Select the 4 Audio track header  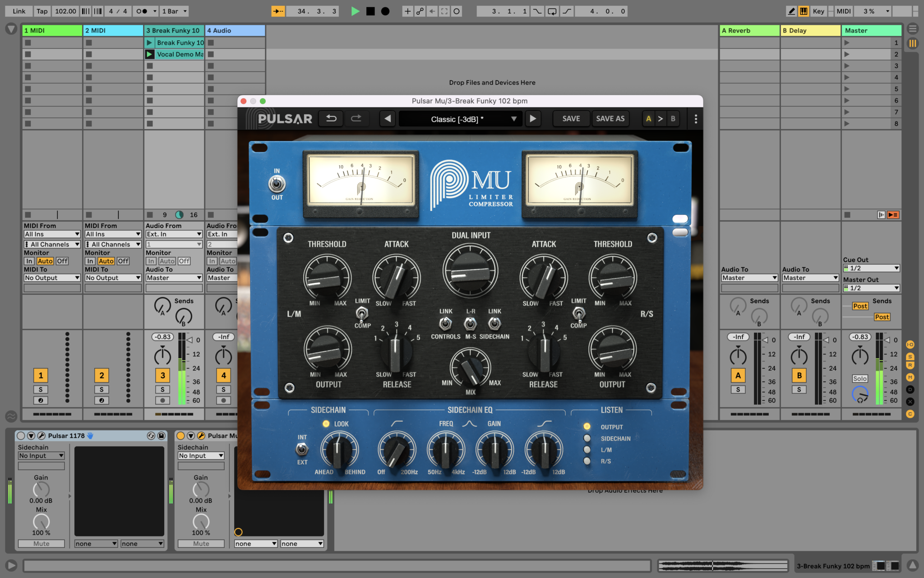click(x=235, y=30)
